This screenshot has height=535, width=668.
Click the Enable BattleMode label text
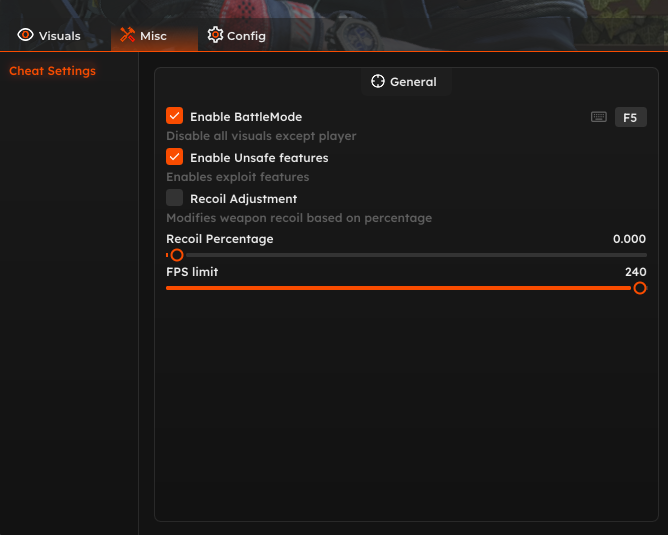(246, 117)
